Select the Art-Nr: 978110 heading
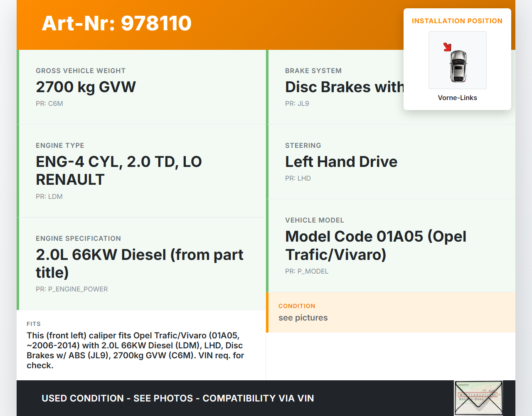 point(117,23)
